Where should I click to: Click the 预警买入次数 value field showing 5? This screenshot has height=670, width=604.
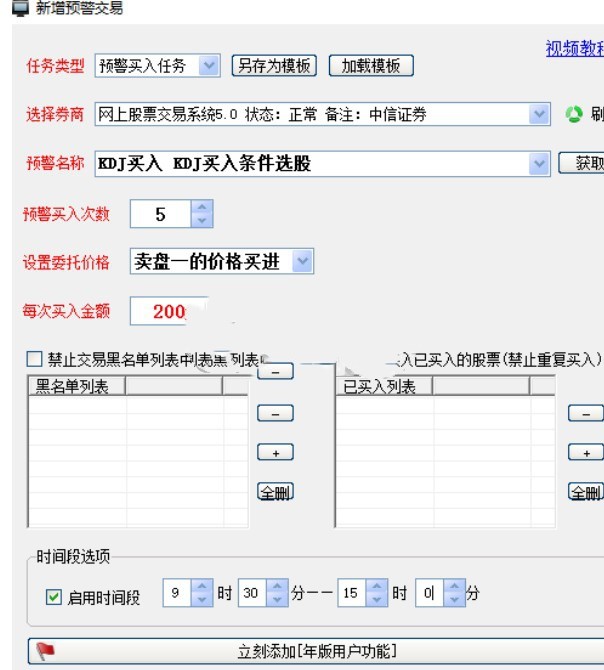click(161, 214)
